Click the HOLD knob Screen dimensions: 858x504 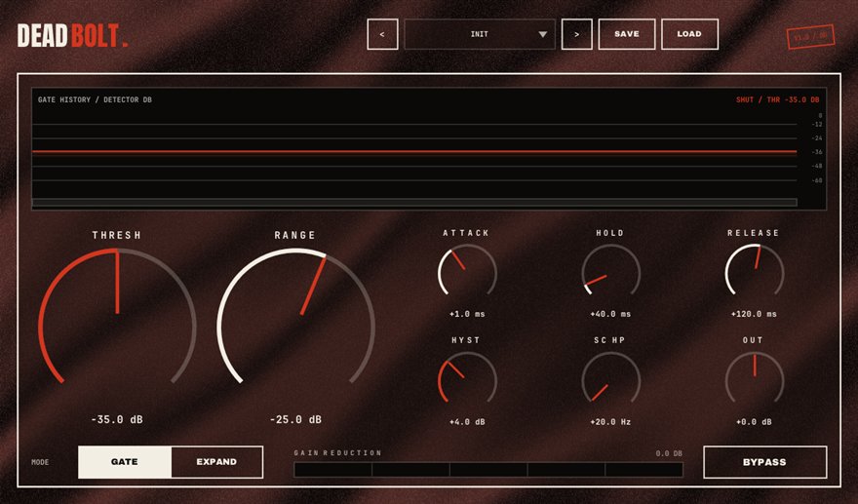pyautogui.click(x=610, y=271)
